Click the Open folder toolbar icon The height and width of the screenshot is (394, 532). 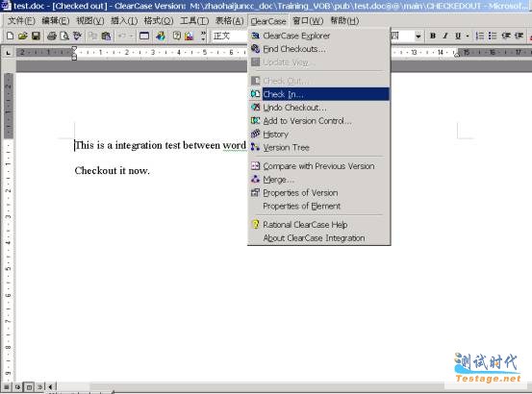(x=23, y=36)
